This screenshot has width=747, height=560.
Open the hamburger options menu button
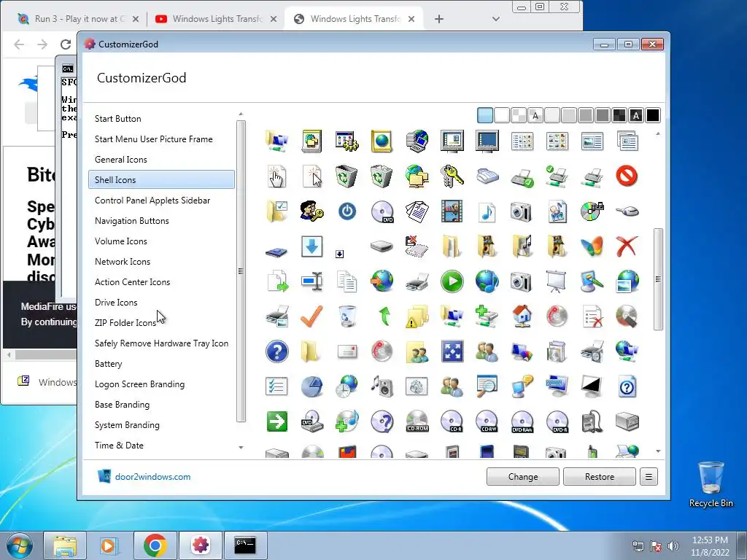click(649, 477)
